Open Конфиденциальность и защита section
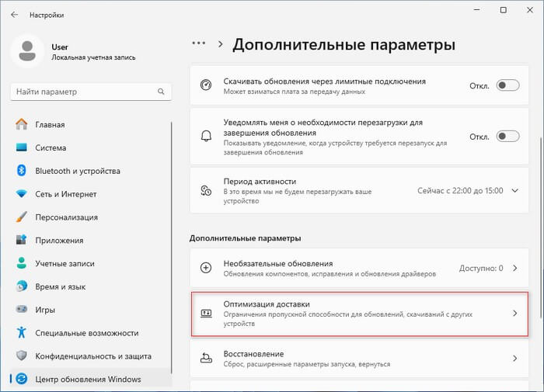Image resolution: width=544 pixels, height=392 pixels. (x=91, y=356)
